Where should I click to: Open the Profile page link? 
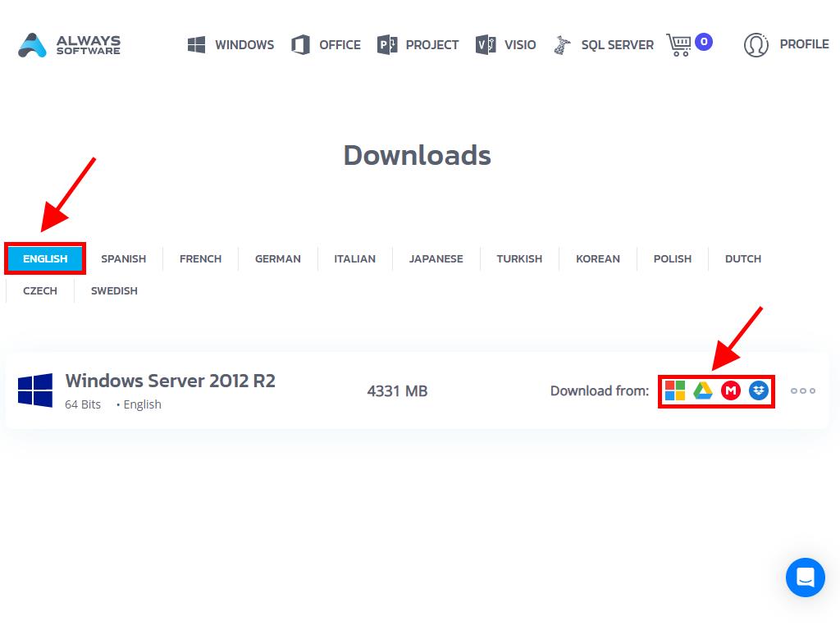[x=804, y=44]
